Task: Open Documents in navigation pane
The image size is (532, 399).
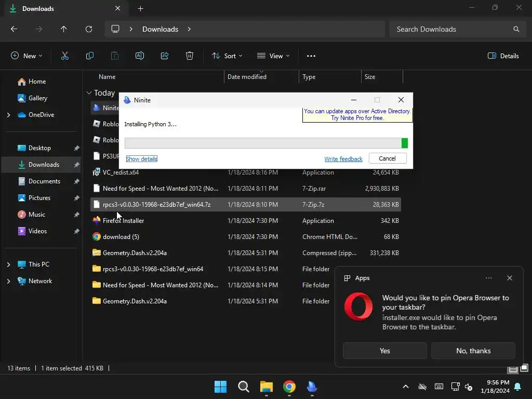Action: click(x=45, y=181)
